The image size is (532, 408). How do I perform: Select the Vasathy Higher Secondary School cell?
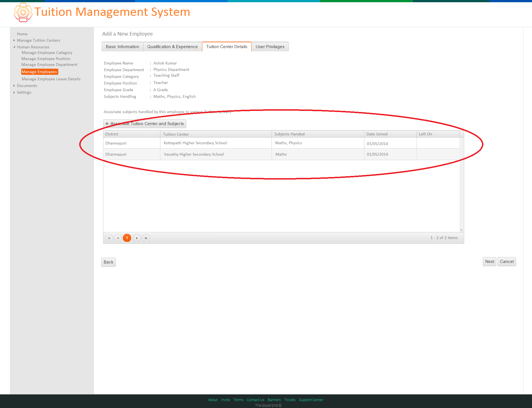(x=216, y=154)
